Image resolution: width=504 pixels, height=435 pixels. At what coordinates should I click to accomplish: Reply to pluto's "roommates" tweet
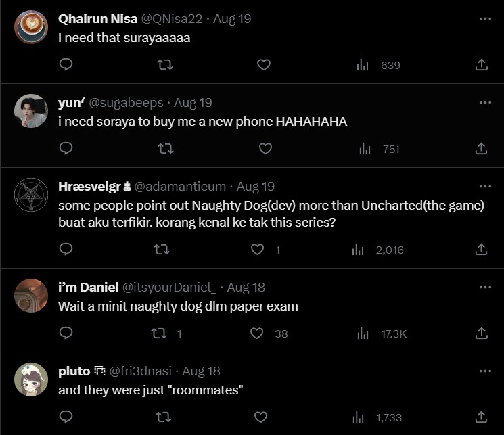[x=66, y=417]
